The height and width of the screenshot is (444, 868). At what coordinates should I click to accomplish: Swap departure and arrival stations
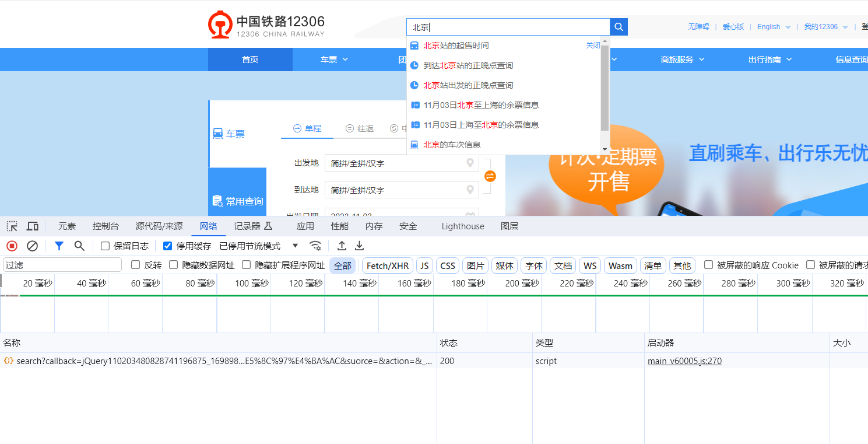[490, 176]
